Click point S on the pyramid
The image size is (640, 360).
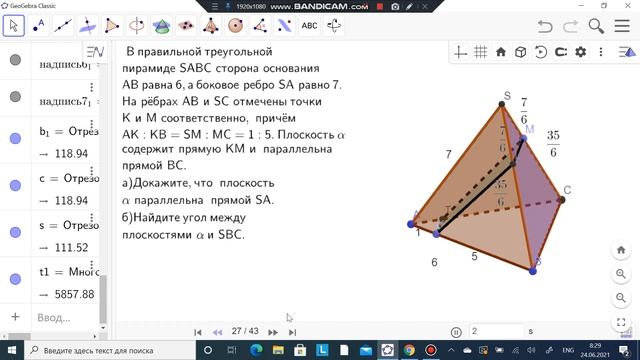coord(502,104)
